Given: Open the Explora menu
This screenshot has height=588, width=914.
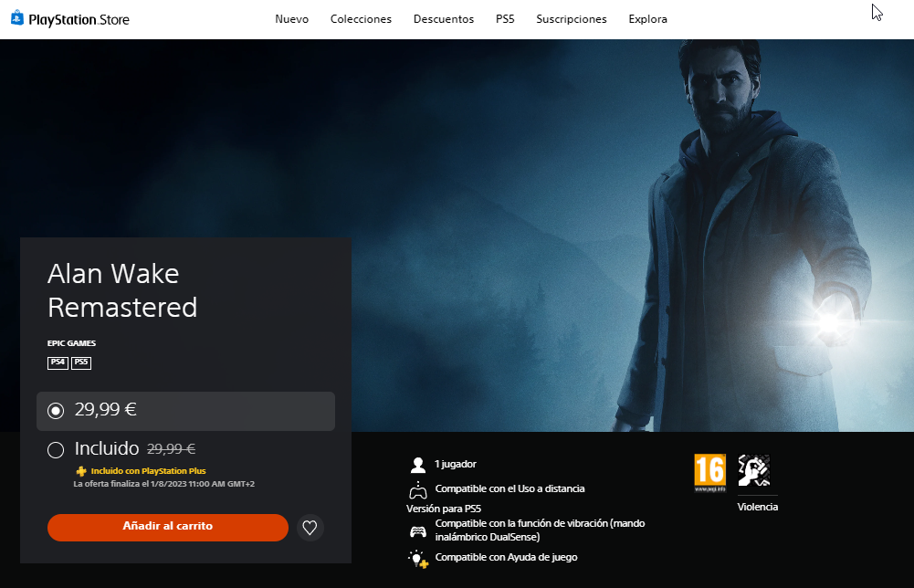Looking at the screenshot, I should tap(647, 19).
